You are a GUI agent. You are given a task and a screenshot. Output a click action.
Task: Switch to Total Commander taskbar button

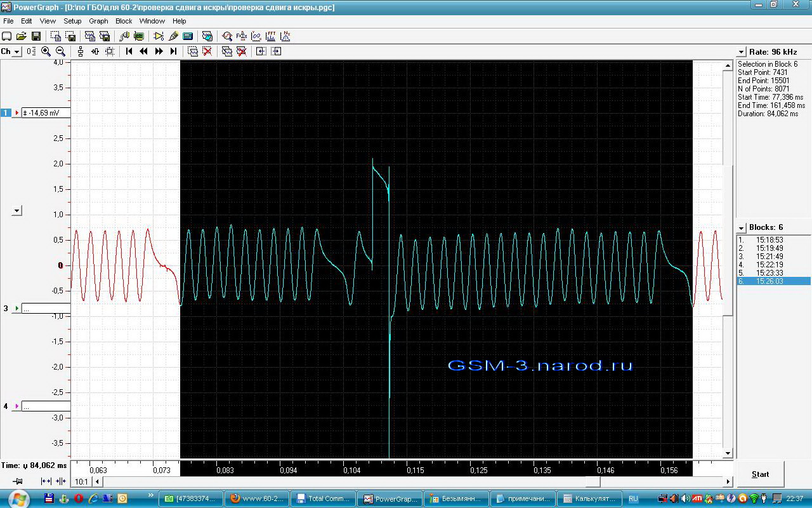(324, 498)
